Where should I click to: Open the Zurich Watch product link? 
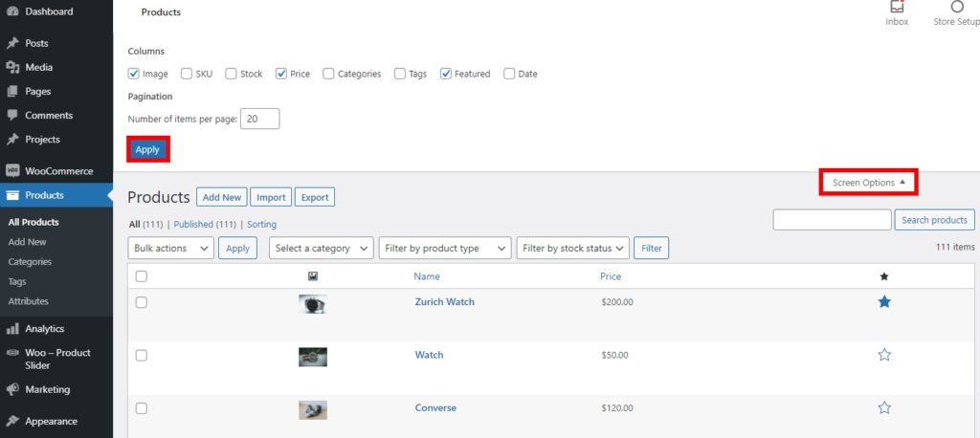444,302
